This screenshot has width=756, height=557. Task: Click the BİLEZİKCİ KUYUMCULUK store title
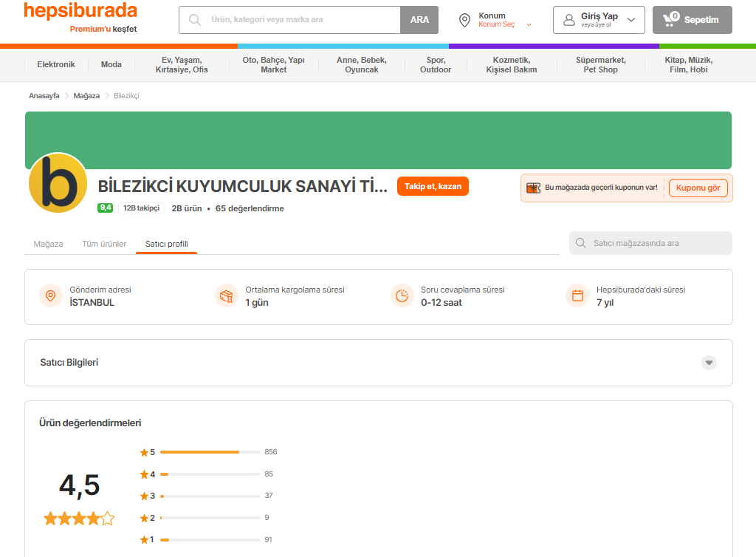coord(242,186)
